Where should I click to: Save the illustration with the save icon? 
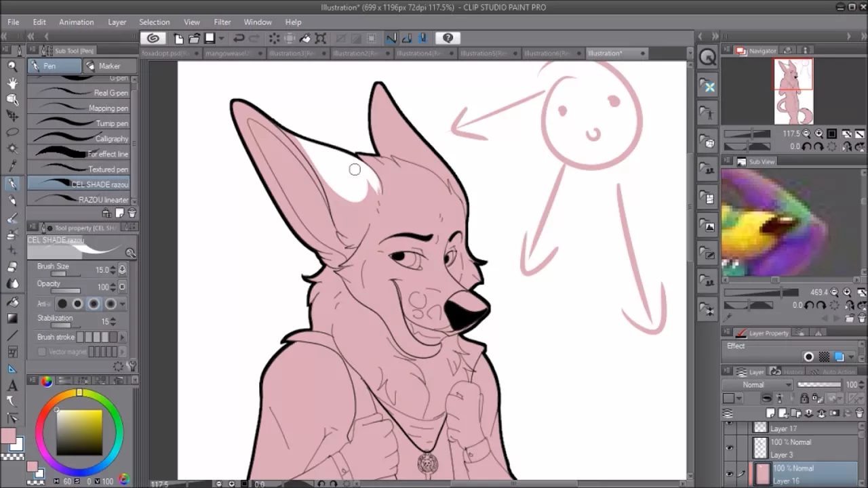tap(210, 39)
